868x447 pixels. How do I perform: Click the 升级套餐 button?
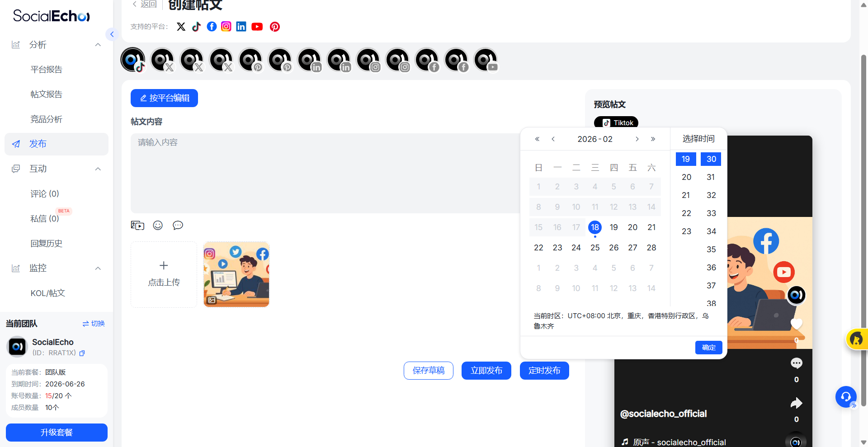click(x=57, y=433)
